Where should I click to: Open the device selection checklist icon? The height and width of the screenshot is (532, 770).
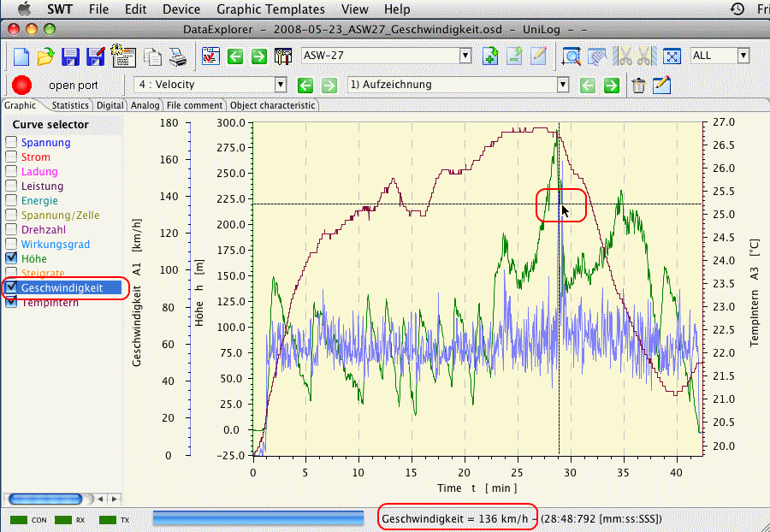211,56
